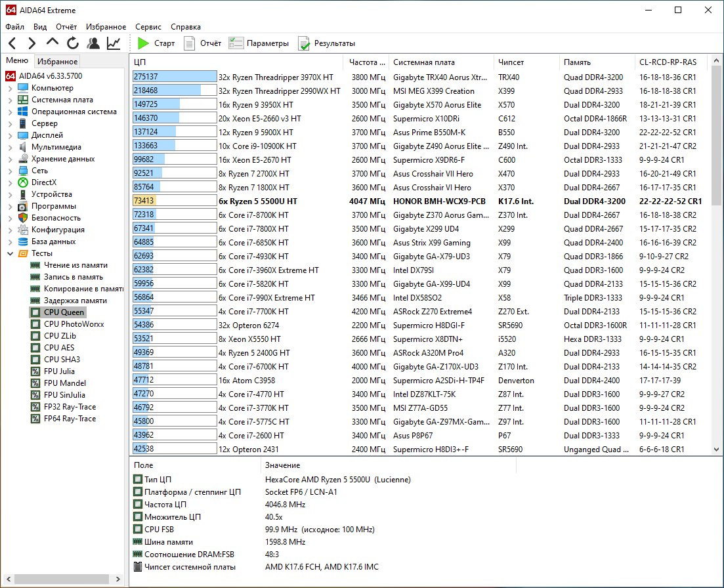This screenshot has height=588, width=724.
Task: Select the Безопасность shield icon
Action: pyautogui.click(x=22, y=218)
